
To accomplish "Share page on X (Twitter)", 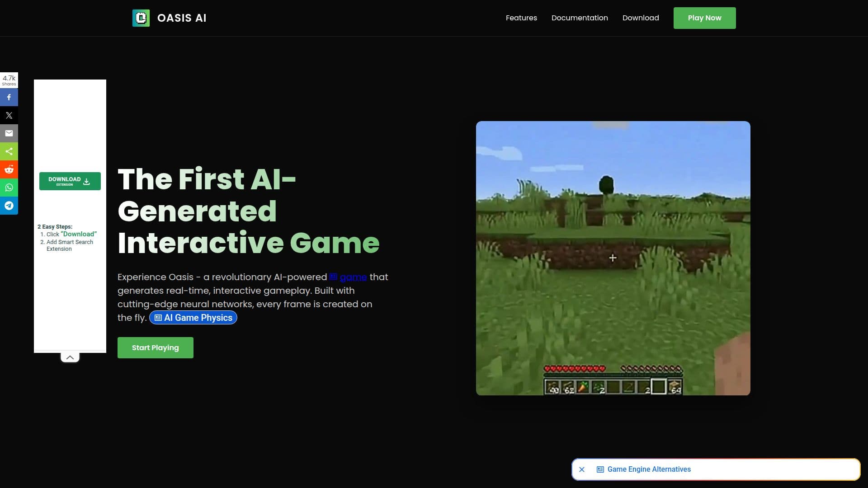I will click(x=9, y=115).
